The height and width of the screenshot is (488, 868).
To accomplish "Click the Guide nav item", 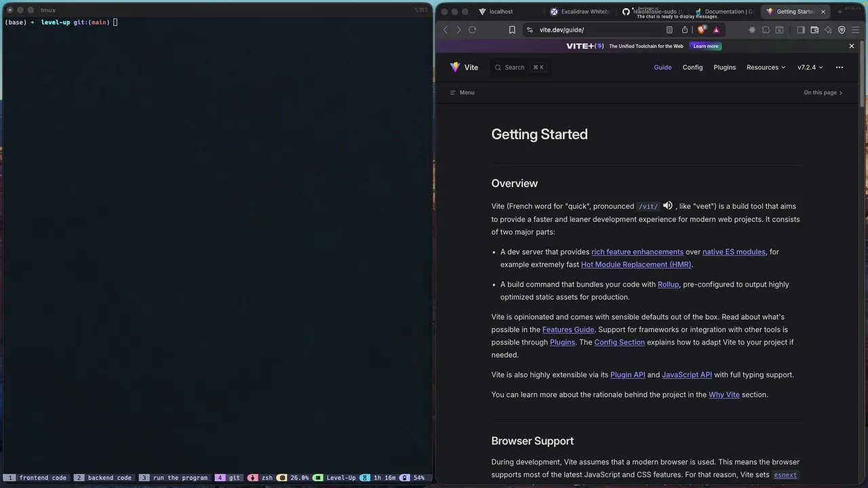I will coord(663,67).
